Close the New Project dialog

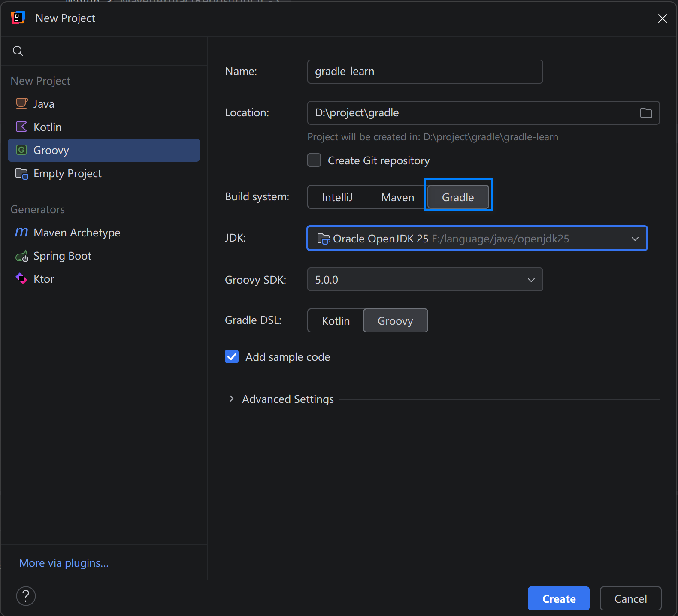point(662,18)
